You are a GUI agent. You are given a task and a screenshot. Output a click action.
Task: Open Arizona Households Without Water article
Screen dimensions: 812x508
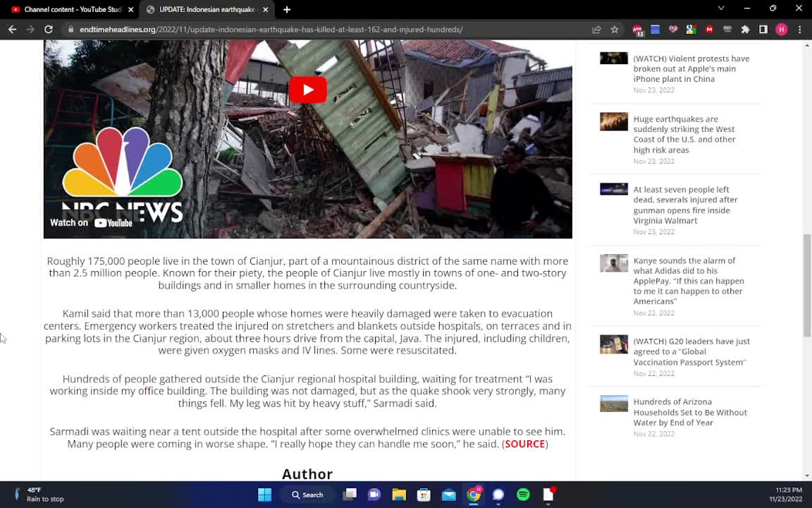690,412
